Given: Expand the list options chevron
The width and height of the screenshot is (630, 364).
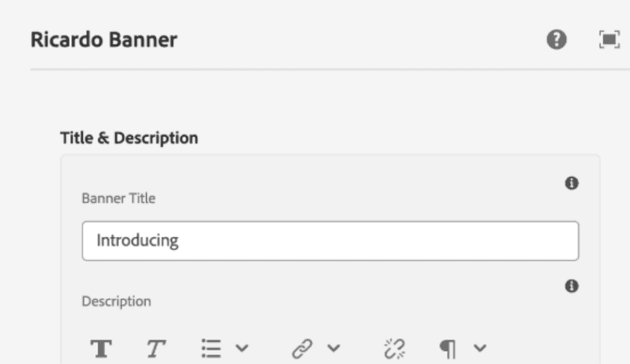Looking at the screenshot, I should click(x=240, y=348).
